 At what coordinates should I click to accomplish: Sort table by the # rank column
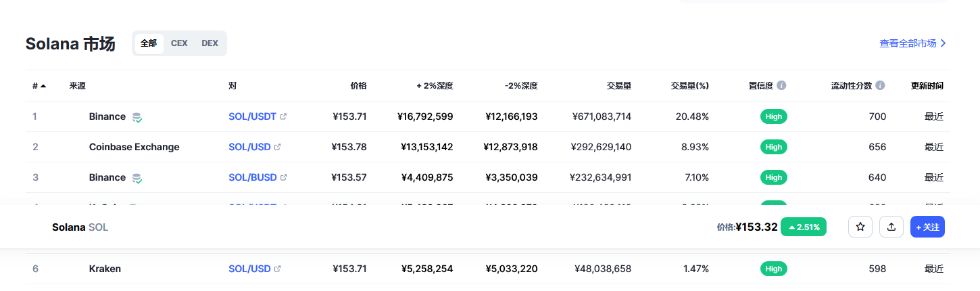[39, 86]
